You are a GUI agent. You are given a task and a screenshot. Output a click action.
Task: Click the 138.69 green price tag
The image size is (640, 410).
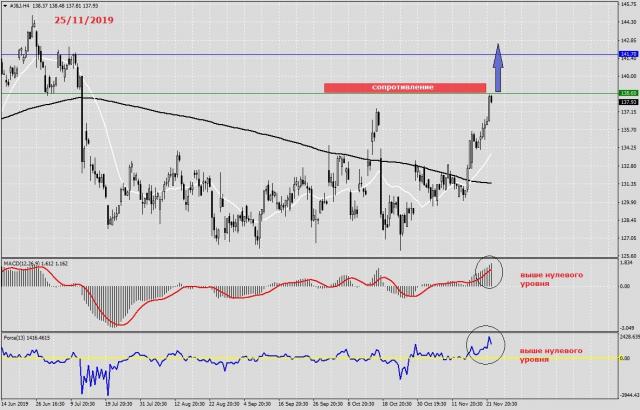click(x=628, y=94)
